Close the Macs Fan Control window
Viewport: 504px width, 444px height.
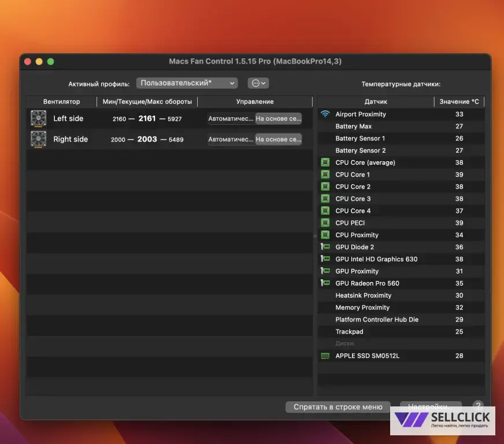click(x=28, y=61)
